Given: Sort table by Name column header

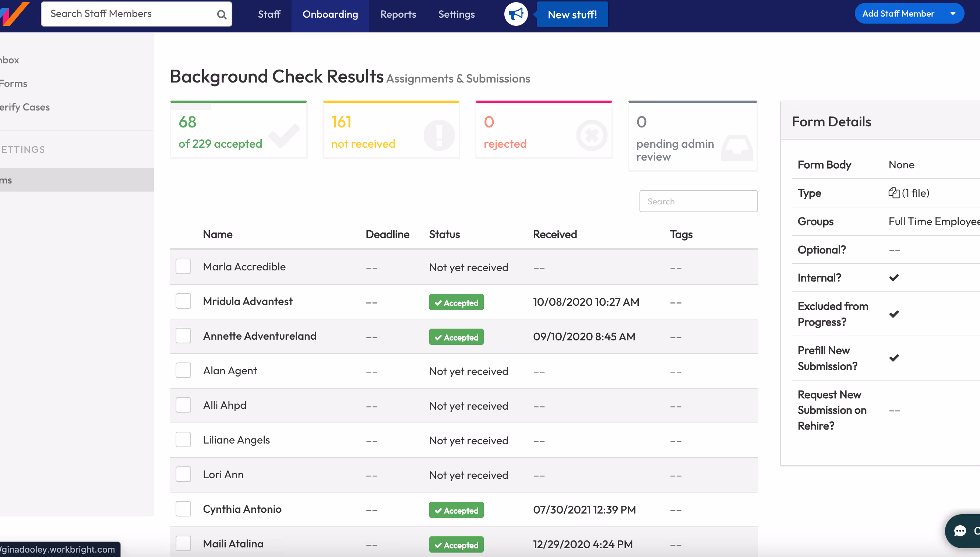Looking at the screenshot, I should [218, 234].
